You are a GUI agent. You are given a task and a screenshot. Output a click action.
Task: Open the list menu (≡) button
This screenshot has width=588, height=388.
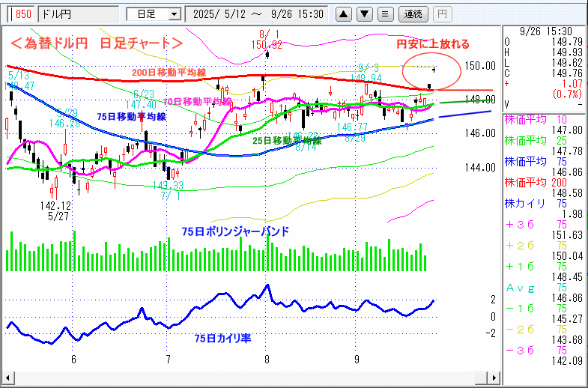385,13
